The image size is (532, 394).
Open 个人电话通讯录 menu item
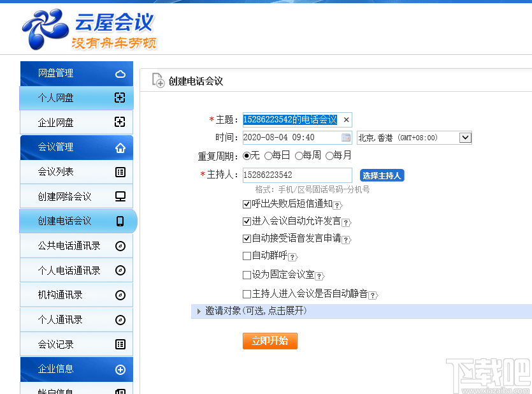pos(76,270)
